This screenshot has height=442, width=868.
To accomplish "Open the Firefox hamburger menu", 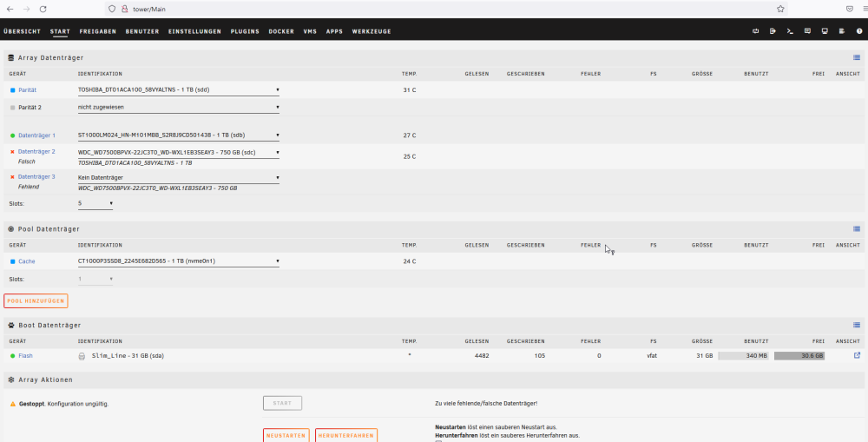I will [865, 9].
